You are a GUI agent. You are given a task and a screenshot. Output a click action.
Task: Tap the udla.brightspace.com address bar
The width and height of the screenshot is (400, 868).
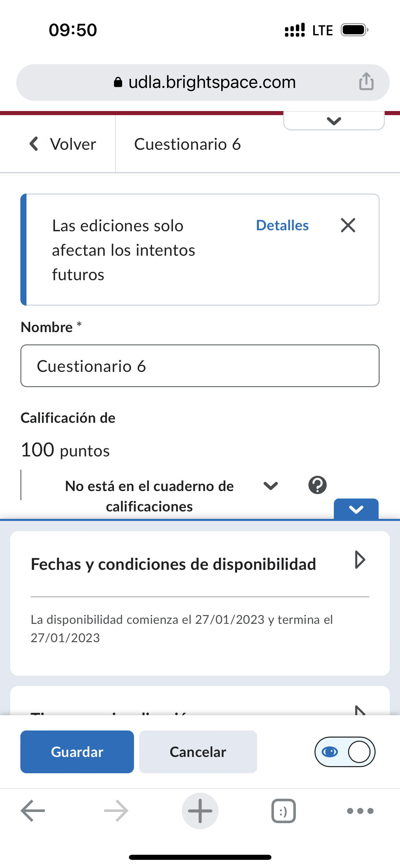click(x=204, y=82)
